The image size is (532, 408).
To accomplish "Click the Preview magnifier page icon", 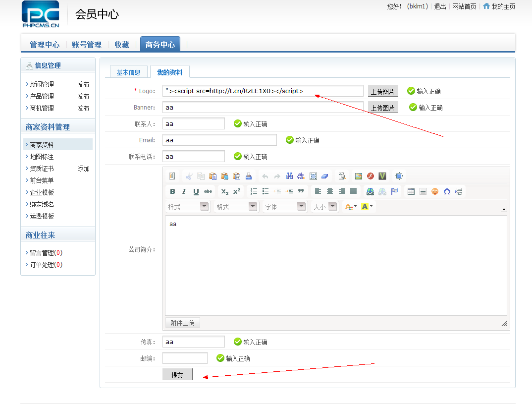I will [342, 176].
